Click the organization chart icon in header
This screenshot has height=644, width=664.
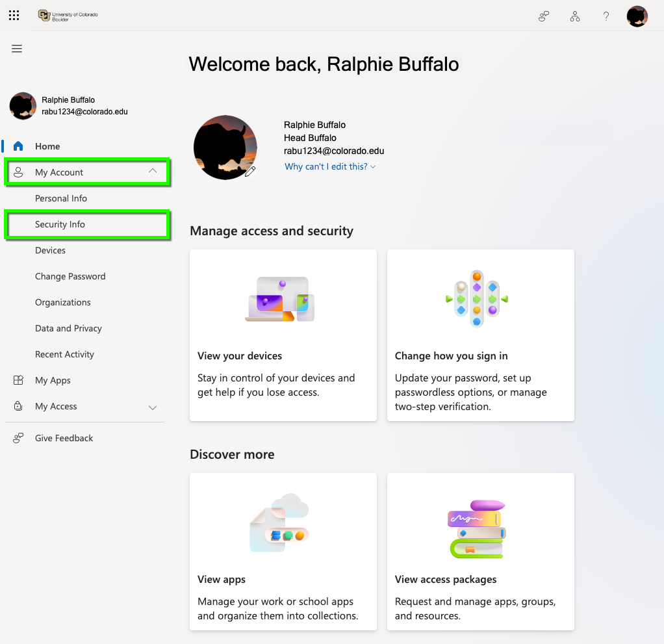pos(574,16)
